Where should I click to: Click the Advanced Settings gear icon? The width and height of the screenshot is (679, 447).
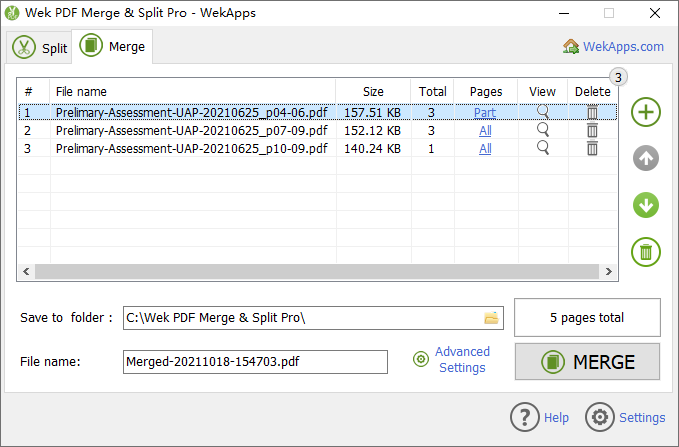pyautogui.click(x=420, y=359)
